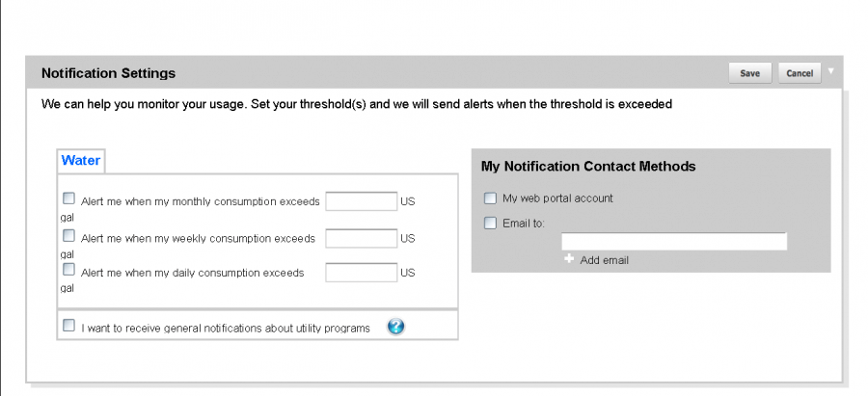Switch to the Water tab
The height and width of the screenshot is (396, 868).
pyautogui.click(x=81, y=160)
